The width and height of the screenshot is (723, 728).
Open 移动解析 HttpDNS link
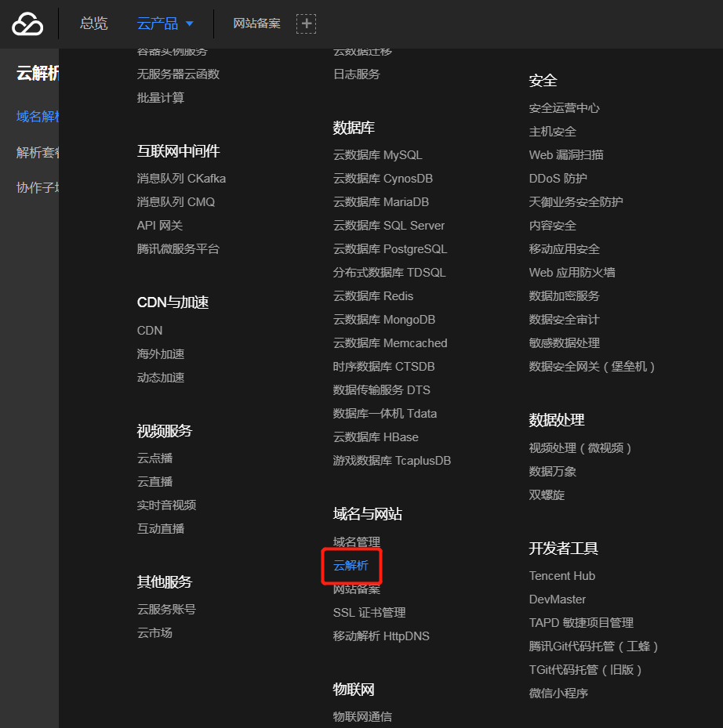coord(381,636)
